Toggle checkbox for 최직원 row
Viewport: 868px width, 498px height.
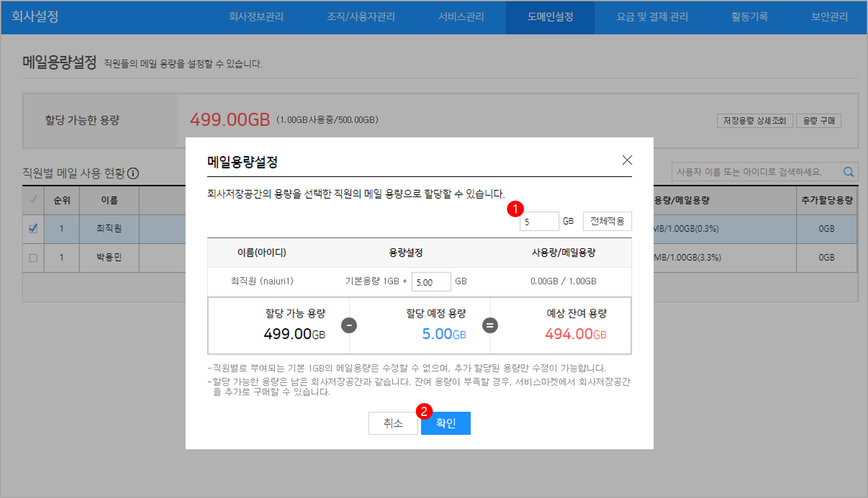pos(33,229)
